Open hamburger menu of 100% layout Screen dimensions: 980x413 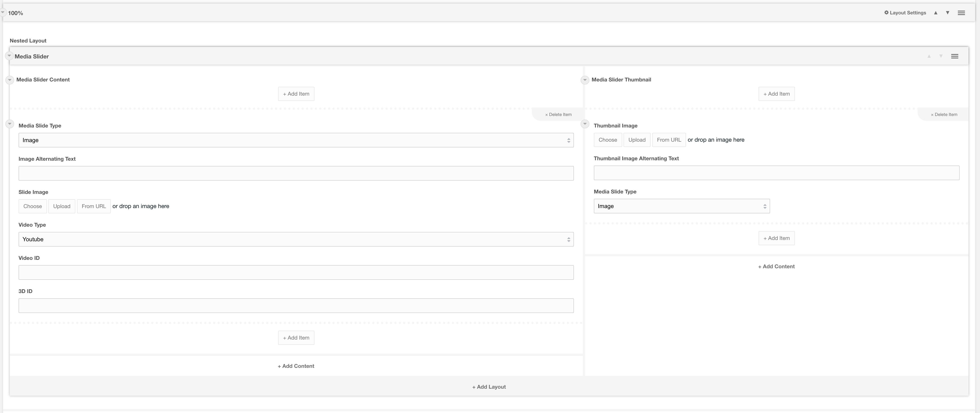[961, 13]
